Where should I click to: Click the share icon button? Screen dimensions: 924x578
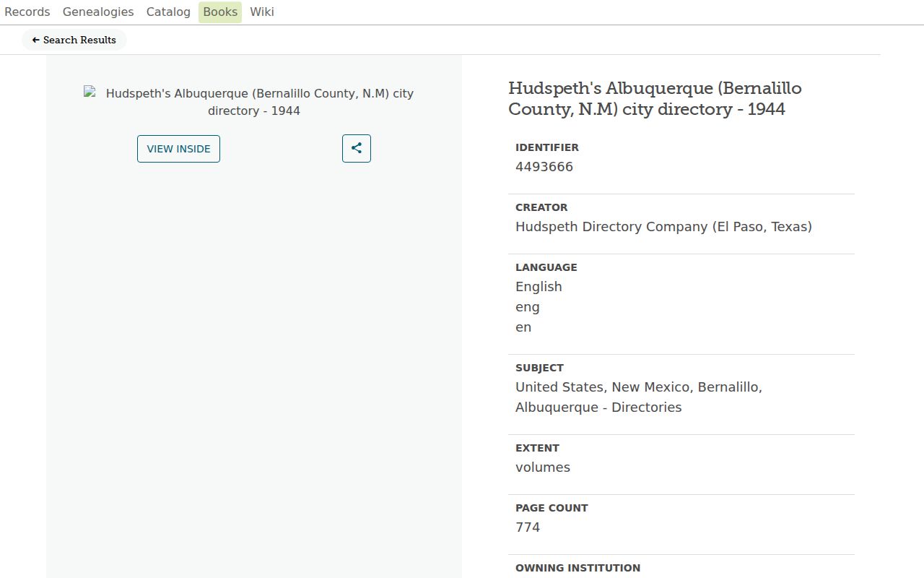coord(357,149)
